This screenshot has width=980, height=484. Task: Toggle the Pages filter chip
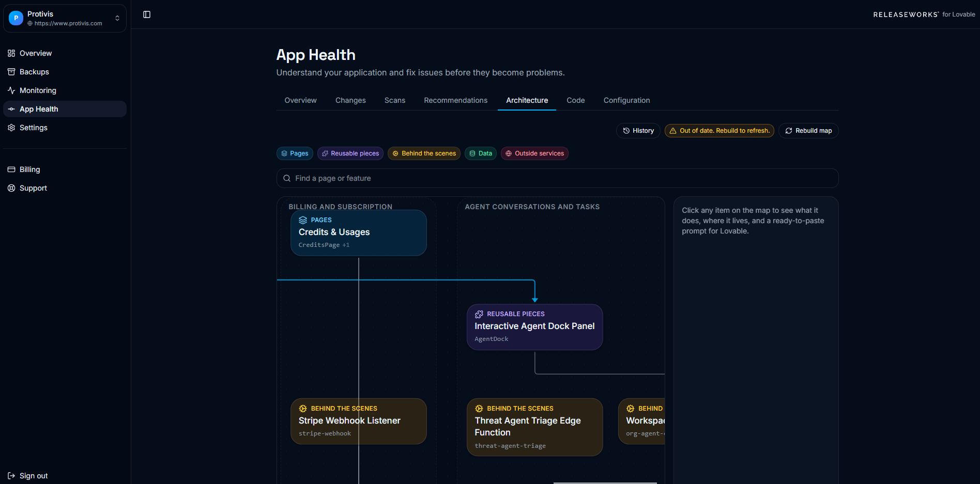click(x=295, y=153)
